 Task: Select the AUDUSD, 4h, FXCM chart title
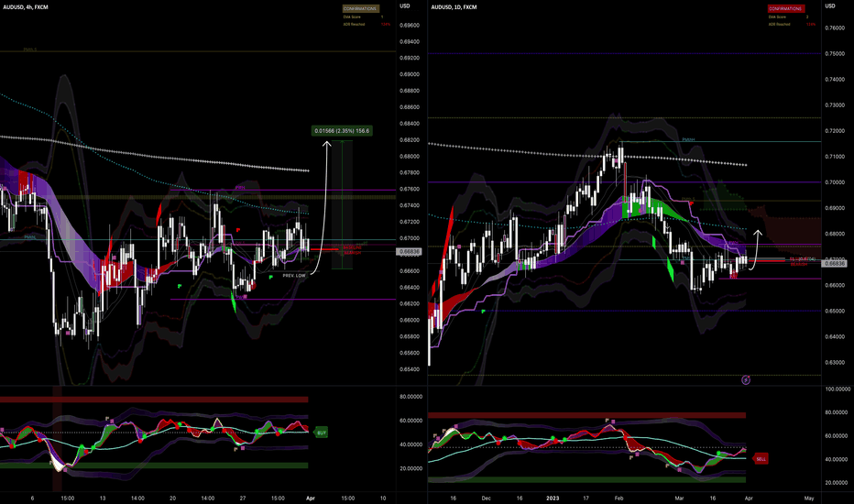[26, 7]
